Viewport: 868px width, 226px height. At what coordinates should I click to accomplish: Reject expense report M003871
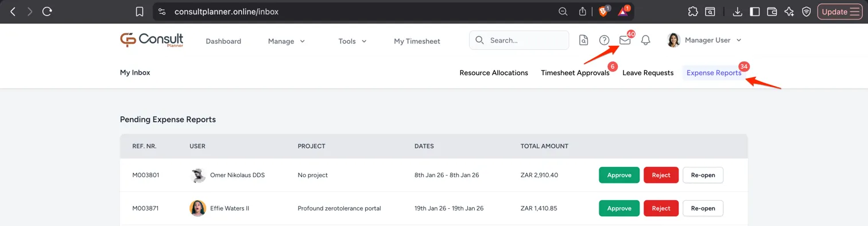tap(661, 208)
